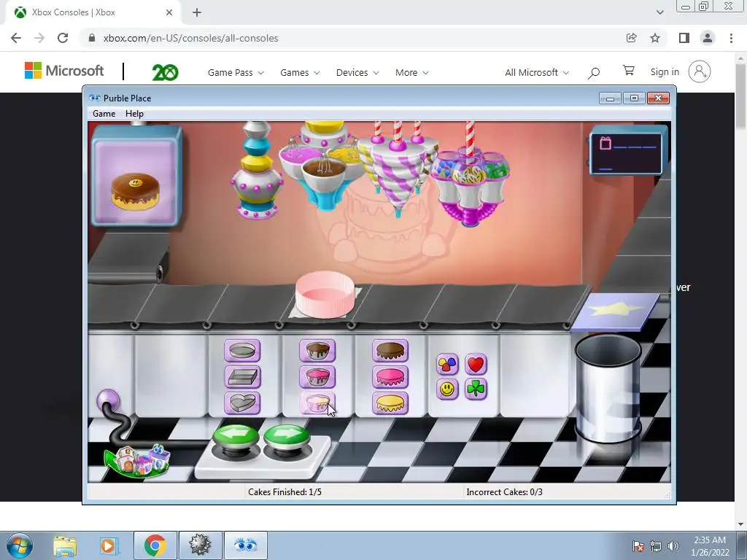Click the star shipping box
This screenshot has height=560, width=747.
(x=616, y=311)
